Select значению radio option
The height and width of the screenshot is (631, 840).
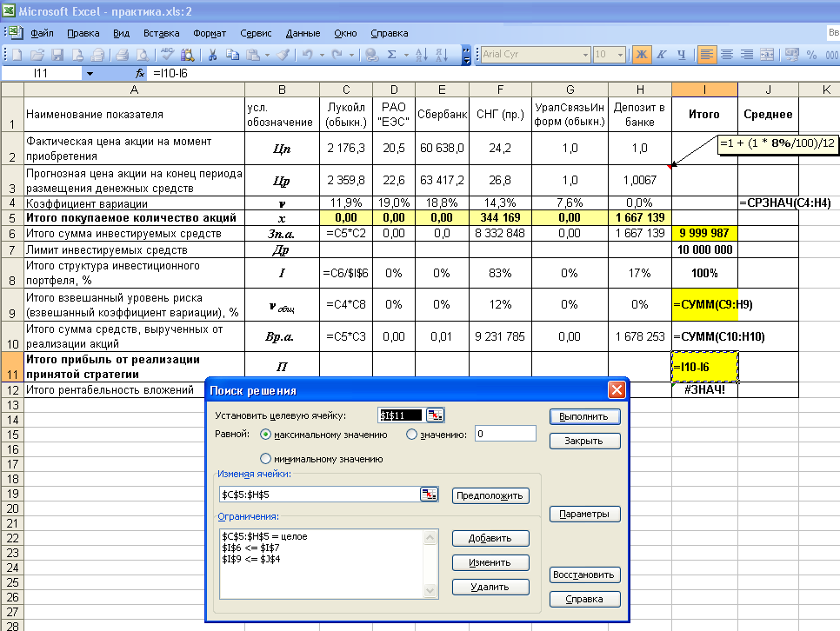point(411,435)
